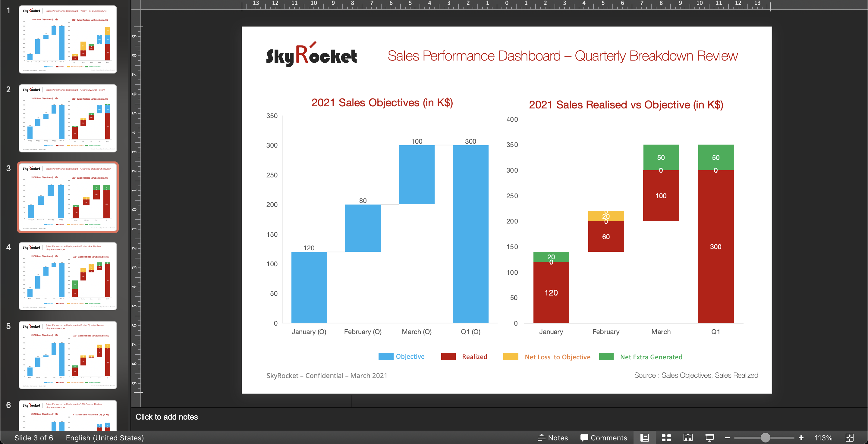Viewport: 868px width, 444px height.
Task: Click the March (O) axis label
Action: point(417,332)
